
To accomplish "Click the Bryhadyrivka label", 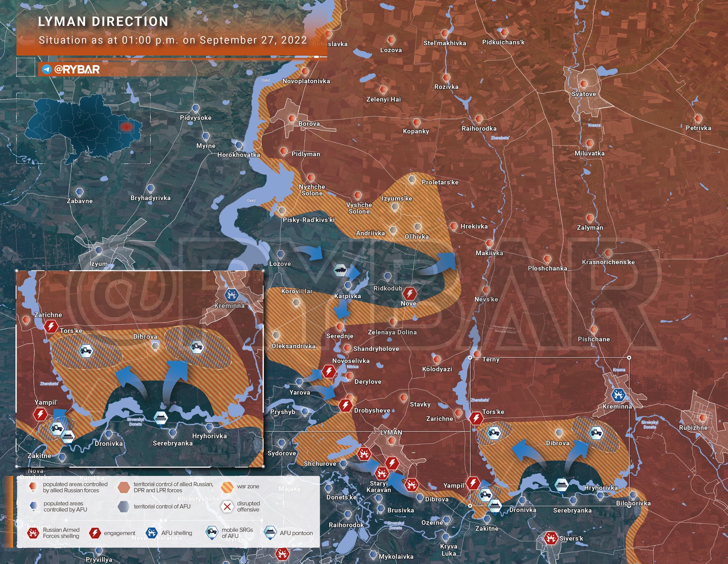I will pyautogui.click(x=150, y=198).
